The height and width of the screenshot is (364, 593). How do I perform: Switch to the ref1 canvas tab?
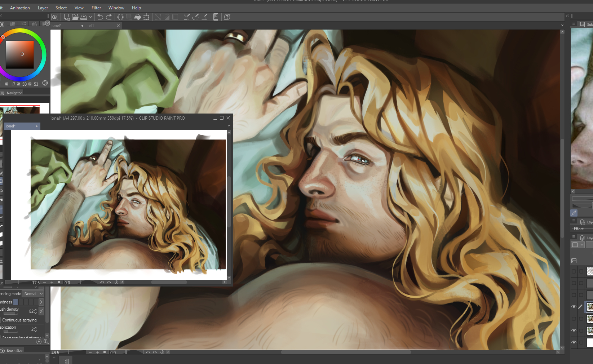(x=90, y=26)
